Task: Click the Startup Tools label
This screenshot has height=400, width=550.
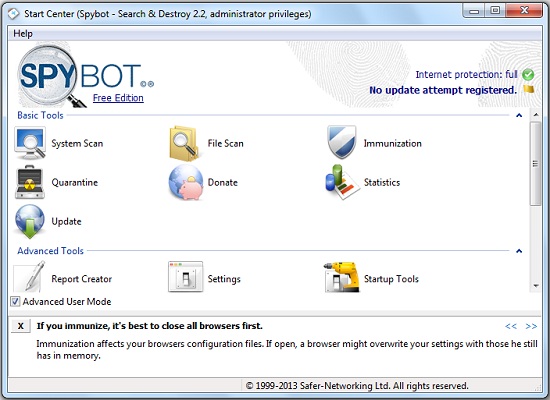Action: (x=391, y=279)
